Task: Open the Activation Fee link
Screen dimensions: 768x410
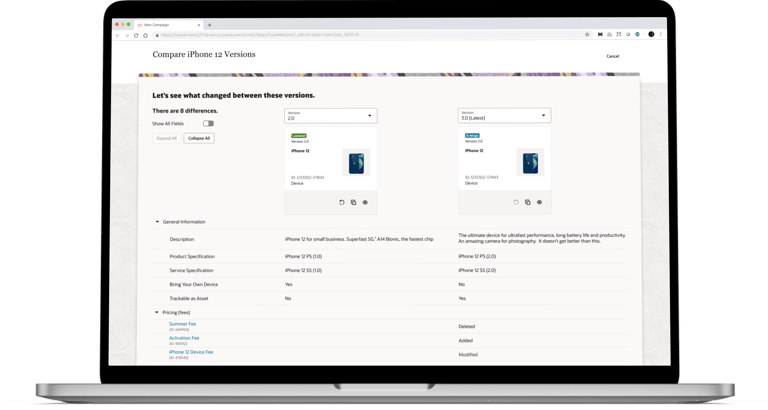Action: [x=184, y=338]
